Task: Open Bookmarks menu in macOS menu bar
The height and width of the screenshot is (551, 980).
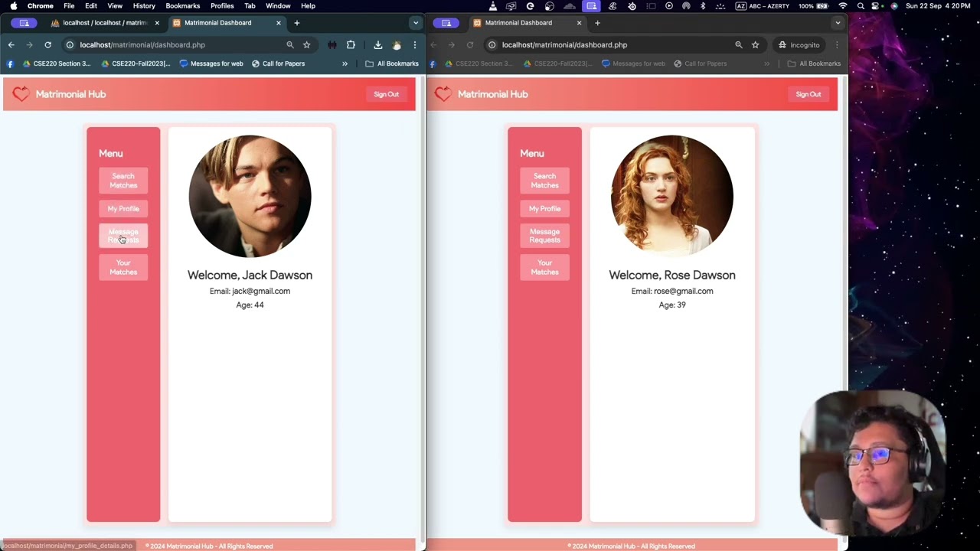Action: pos(182,6)
